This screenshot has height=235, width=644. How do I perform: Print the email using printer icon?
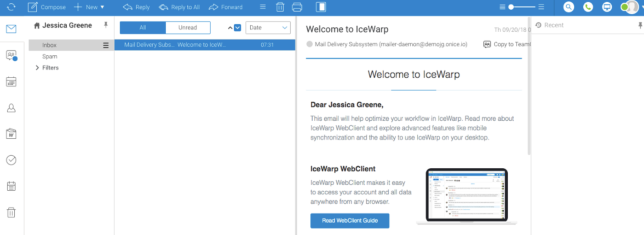coord(297,7)
